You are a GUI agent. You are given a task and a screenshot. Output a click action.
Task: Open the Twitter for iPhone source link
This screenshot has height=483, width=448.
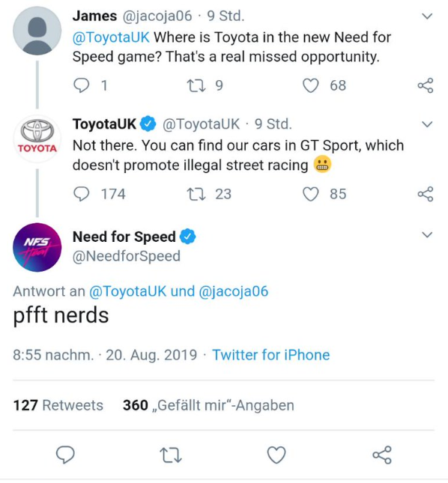point(271,354)
